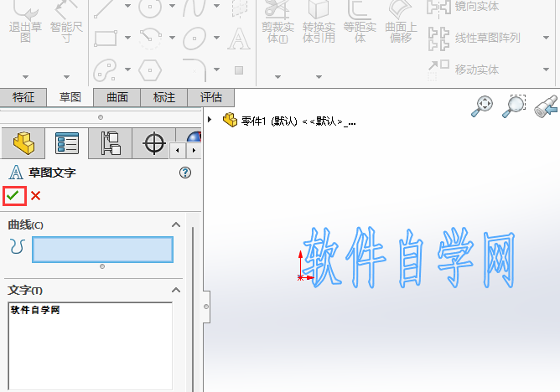Confirm sketch text with green checkmark
Screen dimensions: 560x392
coord(14,195)
